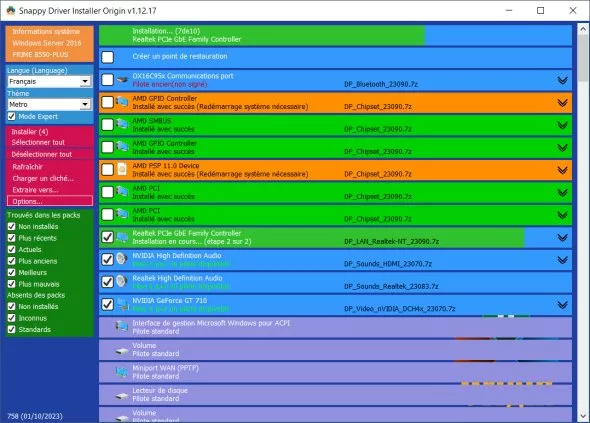
Task: Click Rafraîchir to refresh the list
Action: click(x=27, y=167)
